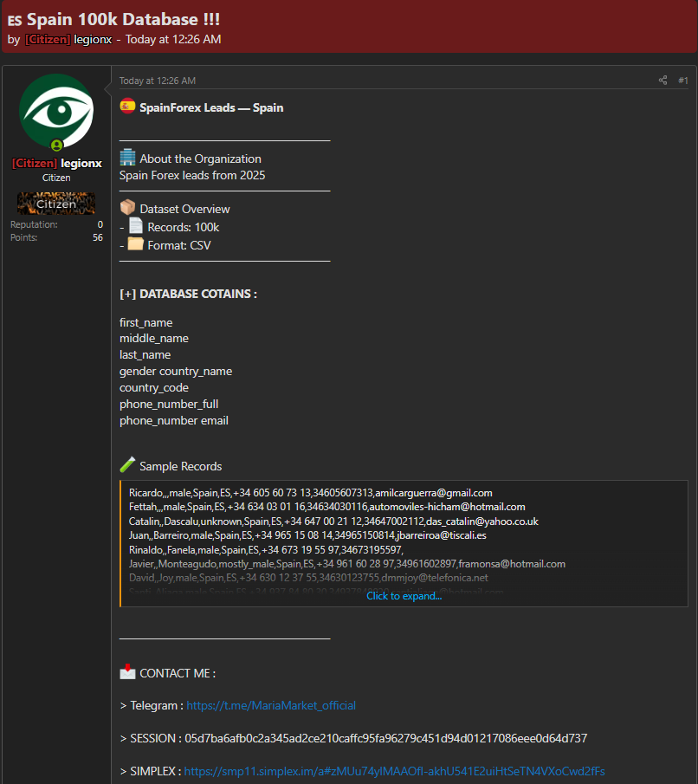Click the thread title 'Spain 100k Database !!!'
This screenshot has width=698, height=784.
(x=124, y=20)
